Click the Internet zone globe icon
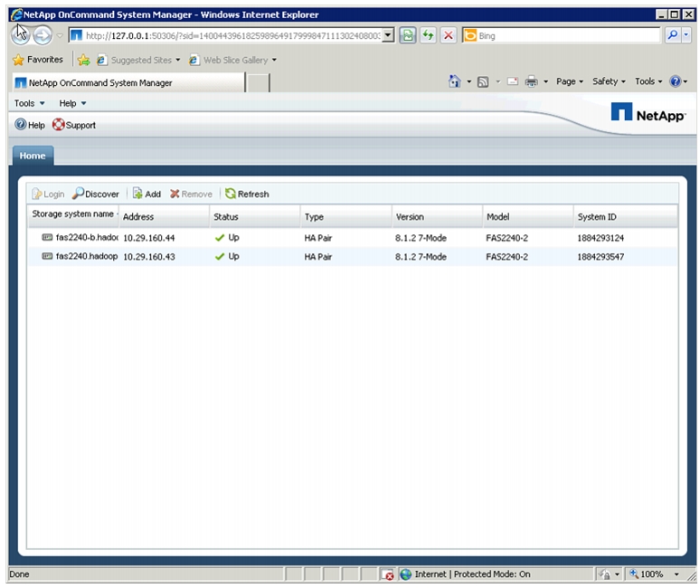 point(405,574)
